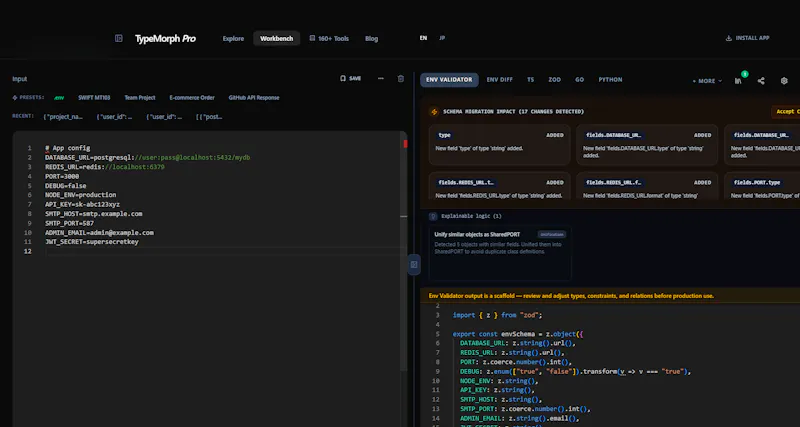
Task: Select the GO output tab
Action: click(x=580, y=80)
